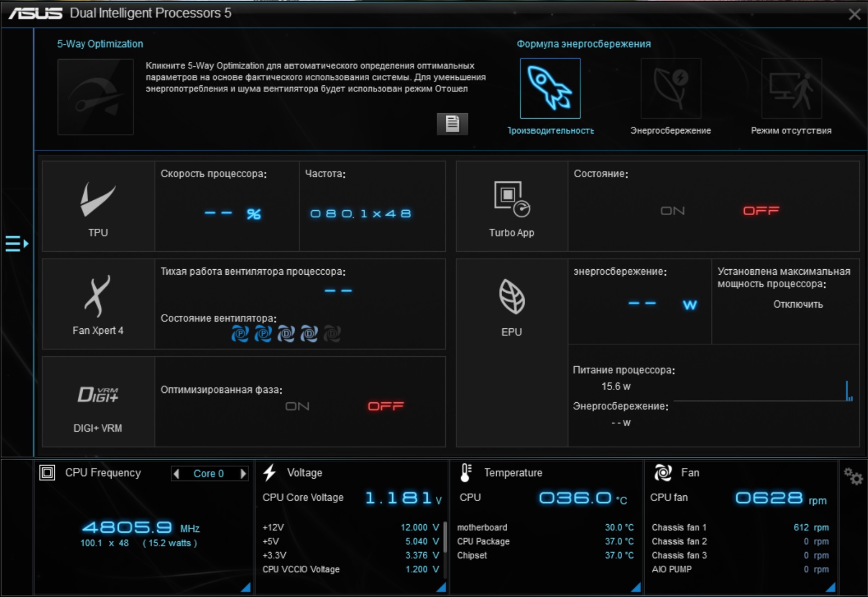Turn Turbo App state ON
The height and width of the screenshot is (597, 868).
click(672, 211)
